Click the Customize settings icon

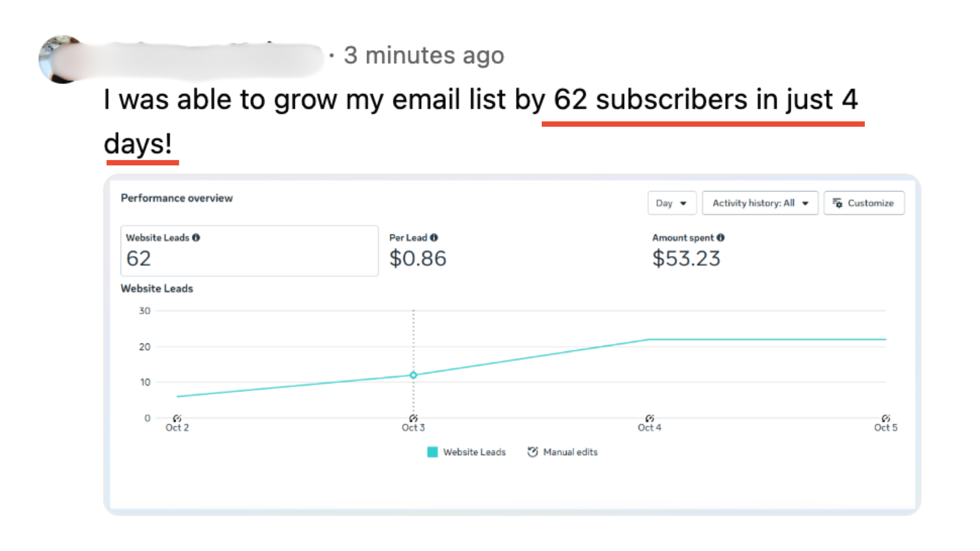[838, 203]
